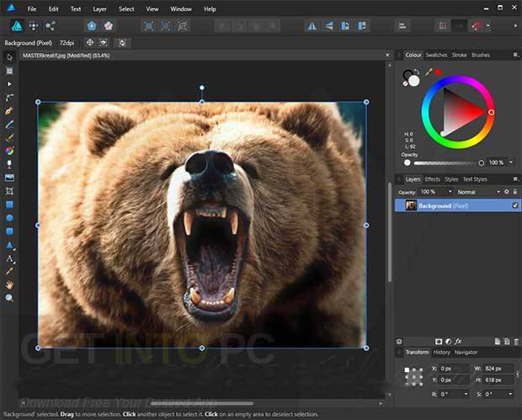Select the Move tool arrow

[9, 57]
